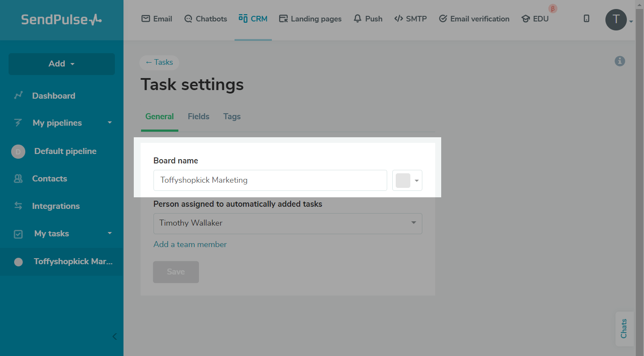Expand the My tasks section
The width and height of the screenshot is (644, 356).
tap(109, 233)
